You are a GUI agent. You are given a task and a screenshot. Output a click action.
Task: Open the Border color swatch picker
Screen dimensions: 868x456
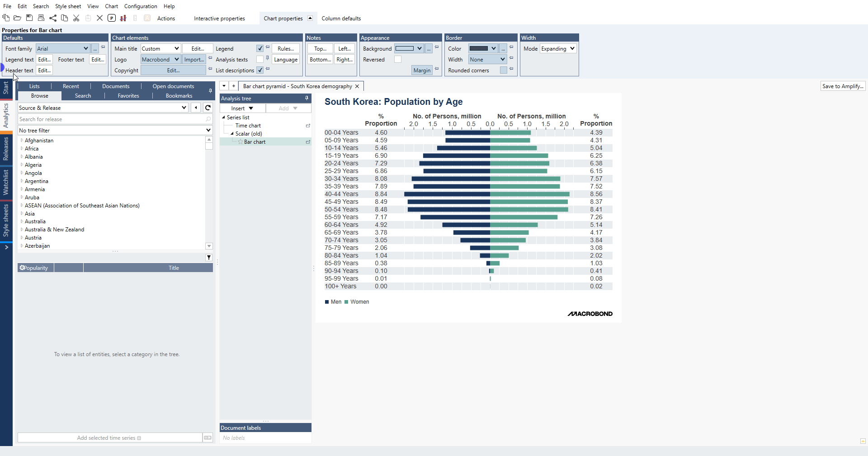[x=483, y=49]
